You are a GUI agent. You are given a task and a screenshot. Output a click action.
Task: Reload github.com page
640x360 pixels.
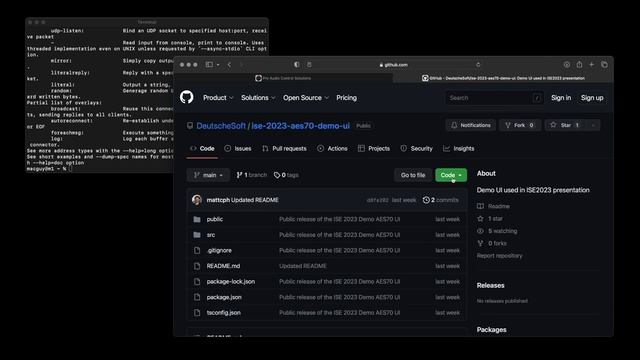[478, 64]
